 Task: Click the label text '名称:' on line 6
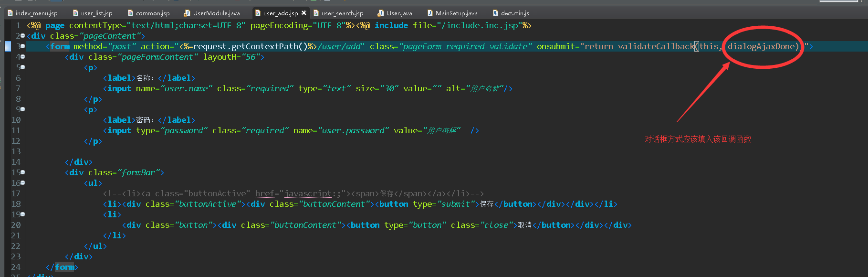click(145, 78)
